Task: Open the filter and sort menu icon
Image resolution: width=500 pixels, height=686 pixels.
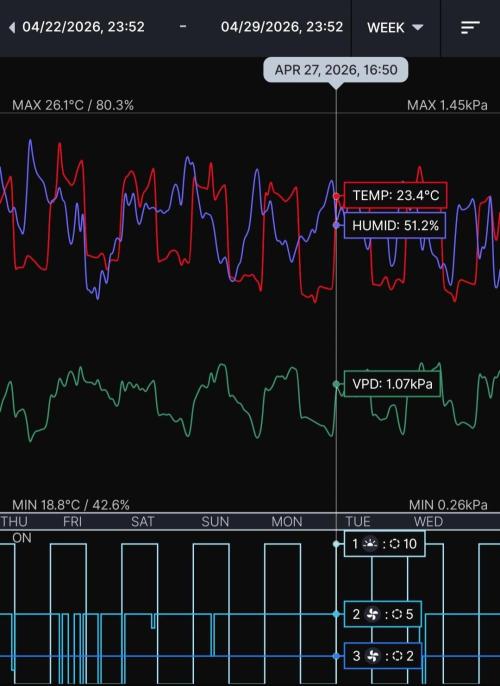Action: pos(470,28)
